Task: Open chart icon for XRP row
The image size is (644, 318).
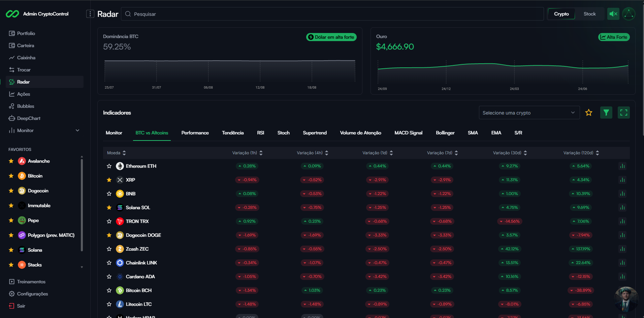Action: (622, 180)
